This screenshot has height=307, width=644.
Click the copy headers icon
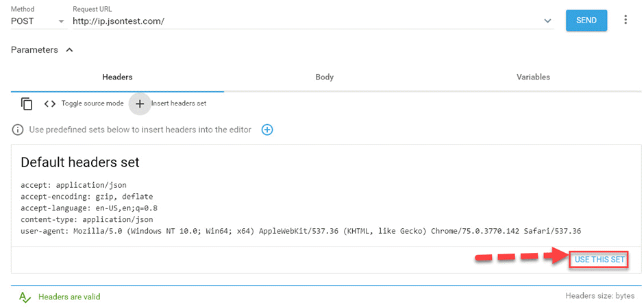(27, 104)
